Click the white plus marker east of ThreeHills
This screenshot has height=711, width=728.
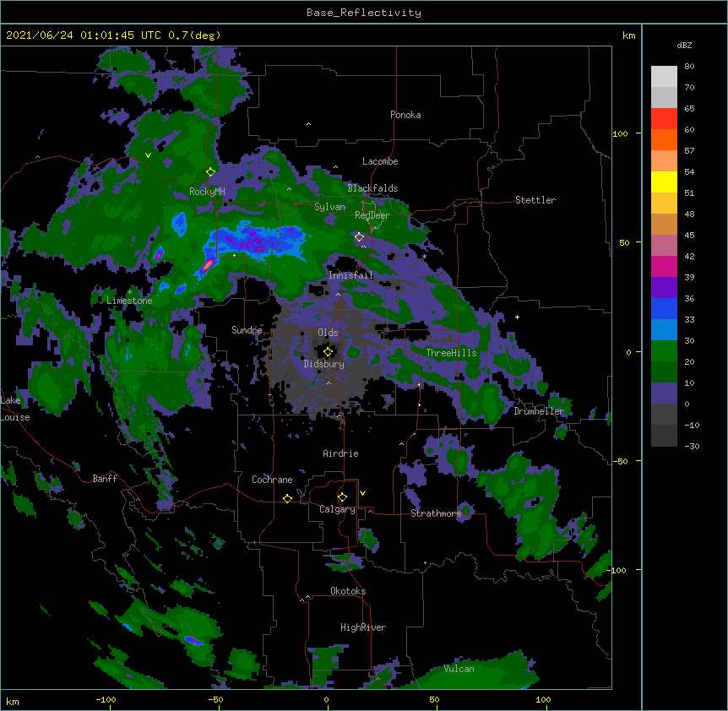[x=517, y=317]
